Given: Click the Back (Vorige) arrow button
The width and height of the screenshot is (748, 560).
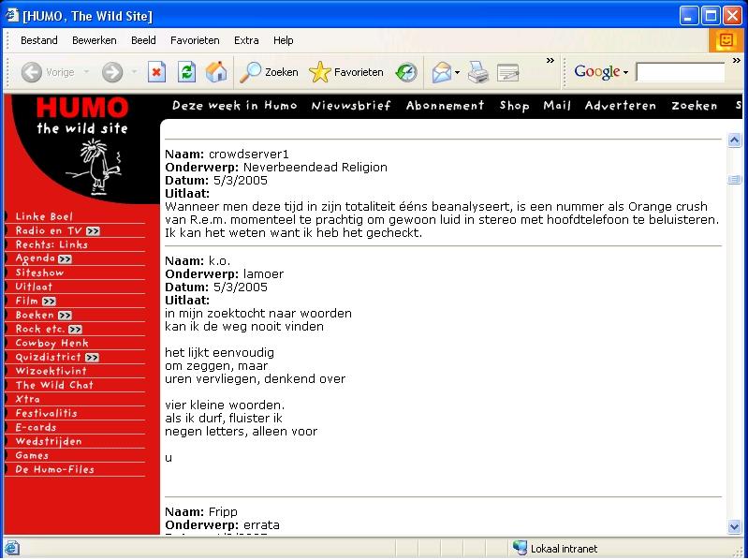Looking at the screenshot, I should pos(32,72).
